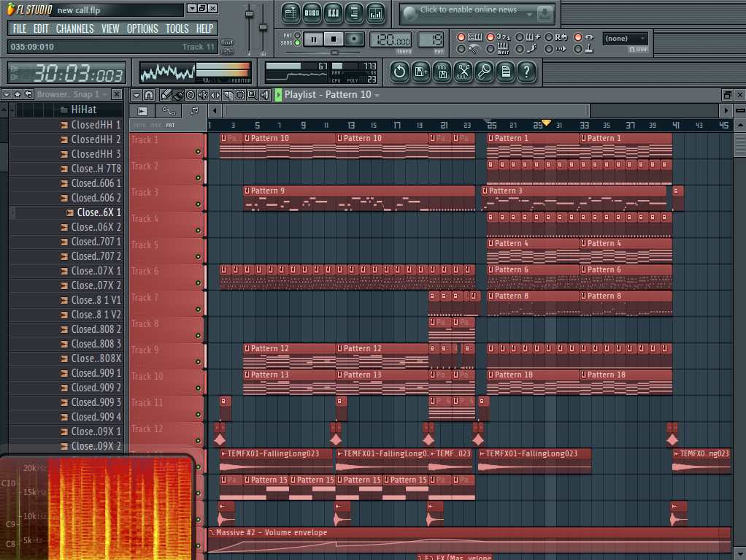Viewport: 746px width, 560px height.
Task: Expand the online news panel dropdown arrow
Action: (529, 15)
